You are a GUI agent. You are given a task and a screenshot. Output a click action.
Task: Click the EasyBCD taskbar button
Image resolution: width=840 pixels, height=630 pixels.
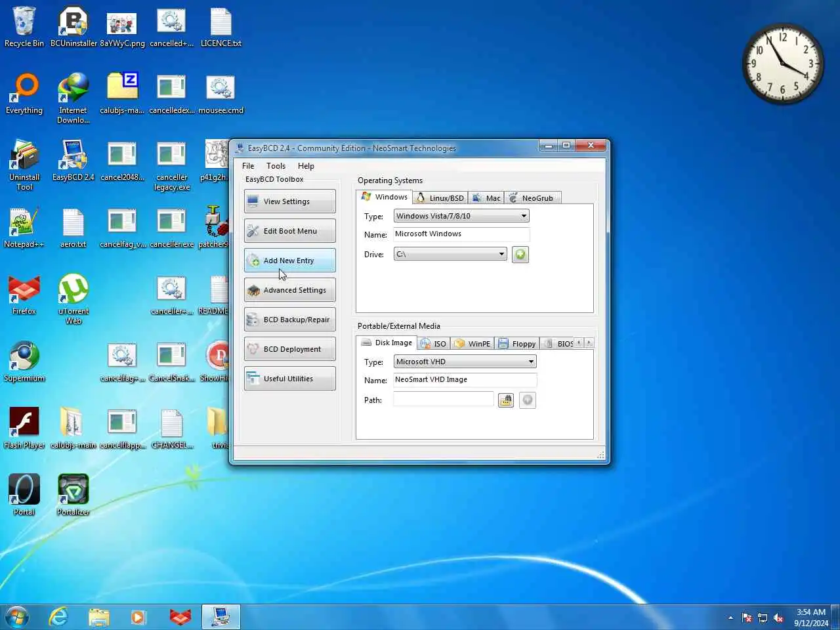click(x=220, y=617)
